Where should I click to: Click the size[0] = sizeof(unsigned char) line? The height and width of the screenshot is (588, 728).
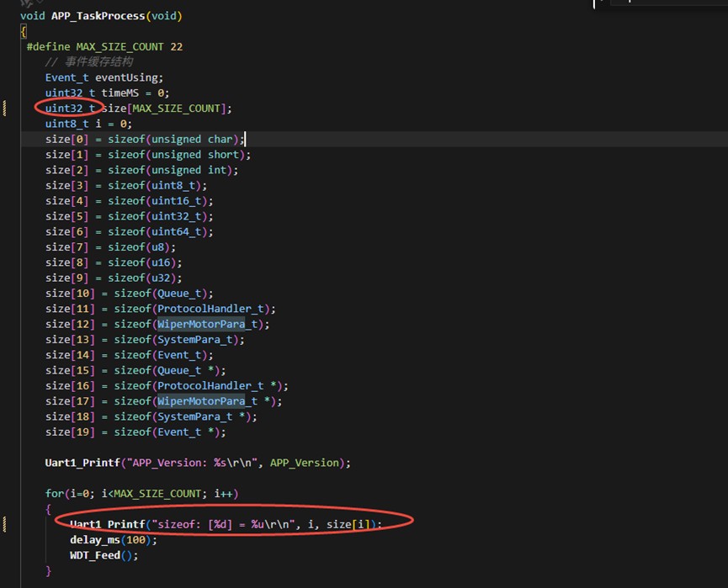(145, 140)
